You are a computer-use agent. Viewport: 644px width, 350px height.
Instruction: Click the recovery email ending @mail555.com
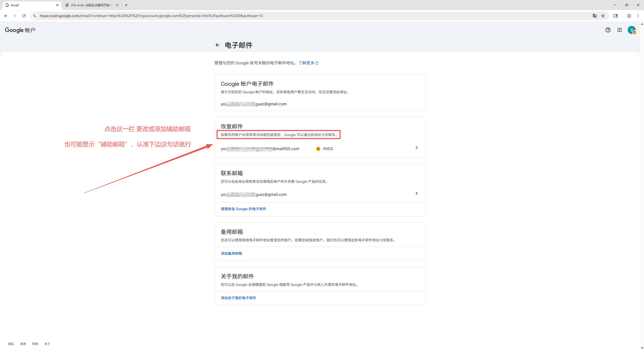(260, 149)
